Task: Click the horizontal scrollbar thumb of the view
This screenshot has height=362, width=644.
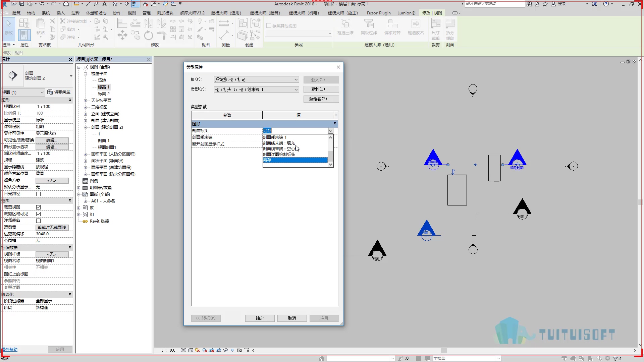Action: 444,350
